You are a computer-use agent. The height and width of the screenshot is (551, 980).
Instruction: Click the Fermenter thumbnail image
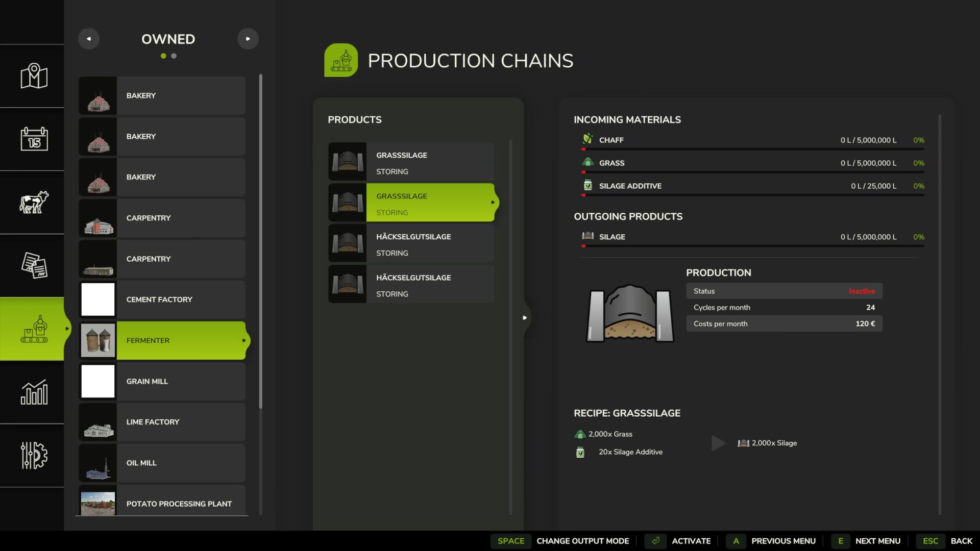(x=98, y=340)
